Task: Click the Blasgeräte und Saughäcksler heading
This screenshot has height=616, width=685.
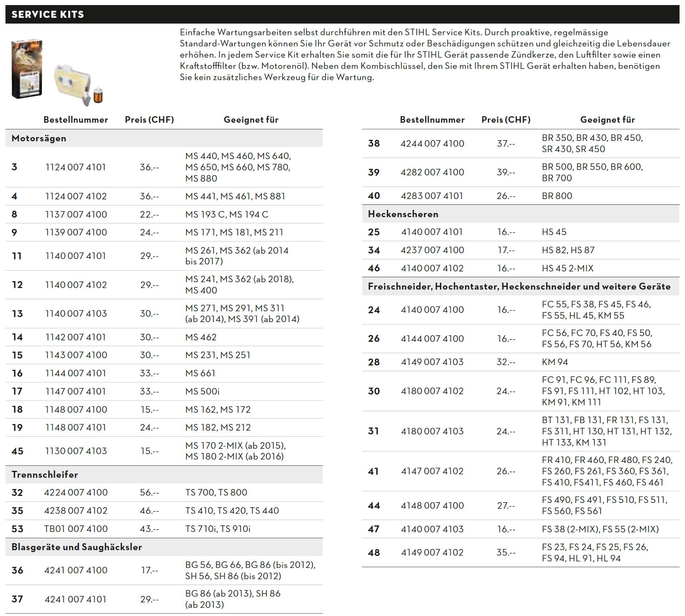Action: (77, 547)
